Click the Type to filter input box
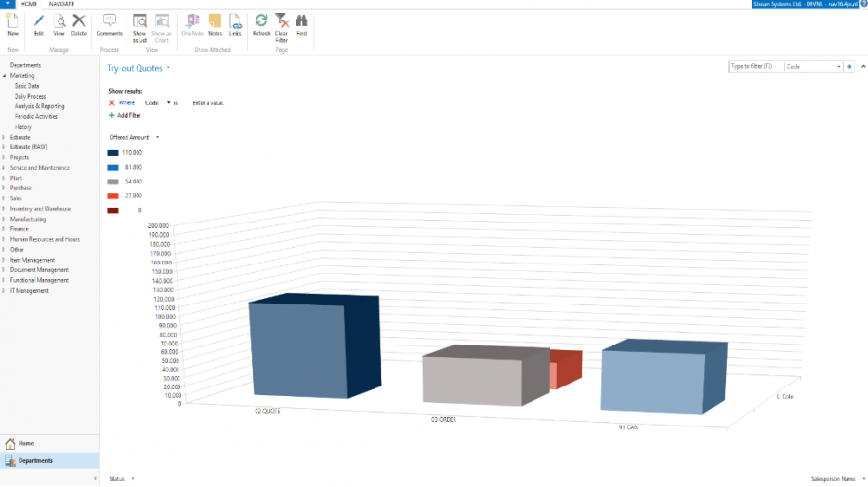 coord(756,67)
